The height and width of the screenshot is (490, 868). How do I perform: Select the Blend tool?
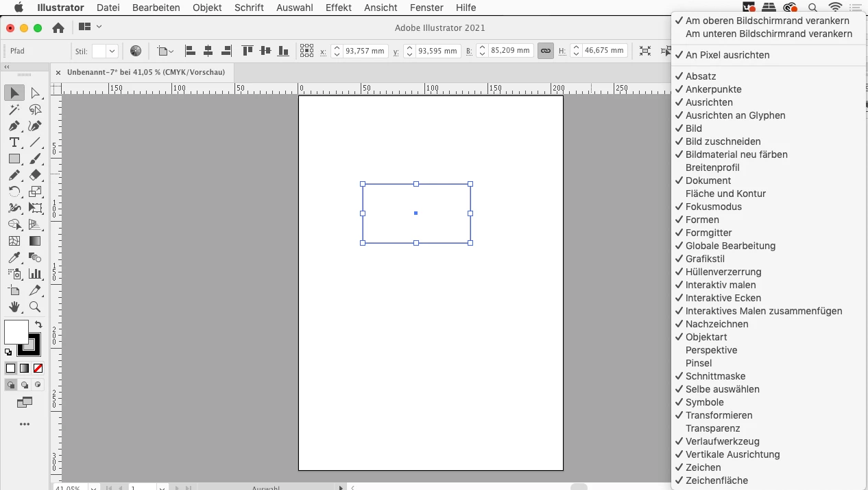pos(36,257)
